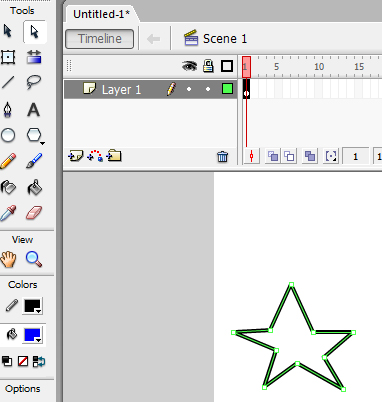Activate the Eraser tool
Image resolution: width=382 pixels, height=402 pixels.
pos(34,213)
